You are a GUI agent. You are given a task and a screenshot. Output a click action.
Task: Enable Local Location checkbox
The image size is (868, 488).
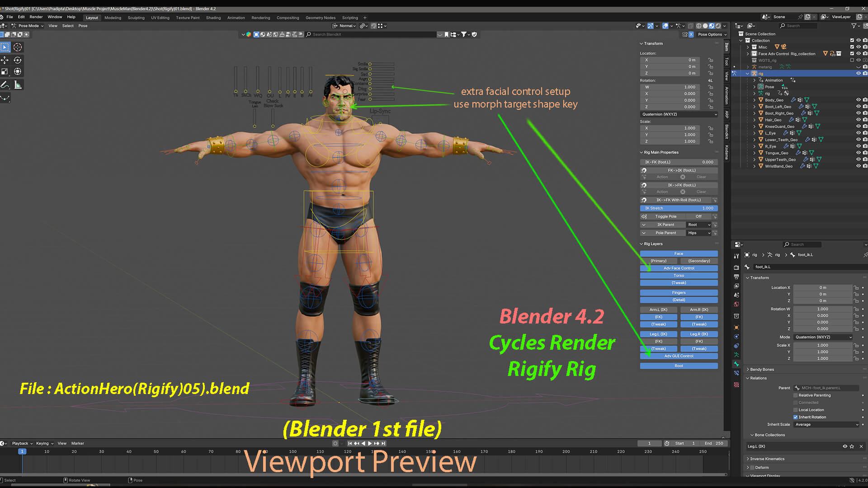click(796, 410)
